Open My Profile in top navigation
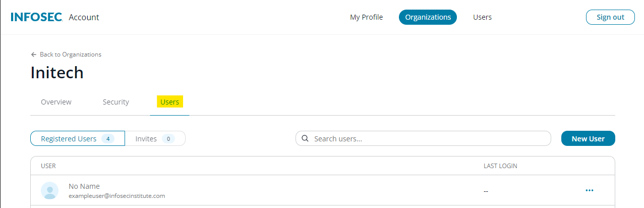644x208 pixels. click(x=366, y=17)
